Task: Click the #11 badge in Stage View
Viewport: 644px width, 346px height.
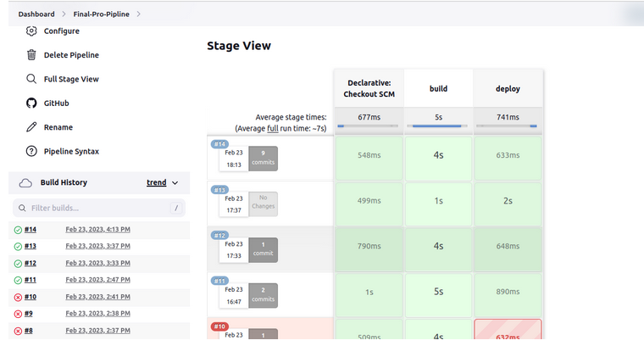Action: (x=219, y=281)
